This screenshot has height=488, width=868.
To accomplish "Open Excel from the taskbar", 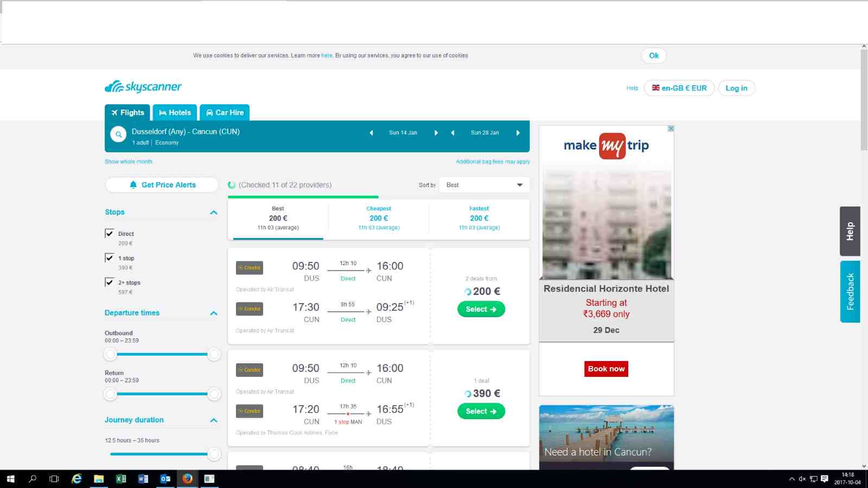I will 121,479.
